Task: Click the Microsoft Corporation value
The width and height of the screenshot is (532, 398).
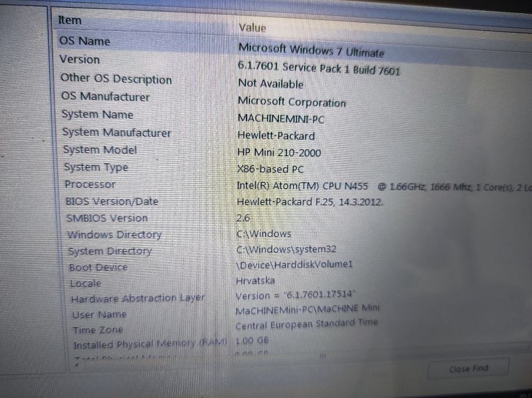Action: [292, 102]
